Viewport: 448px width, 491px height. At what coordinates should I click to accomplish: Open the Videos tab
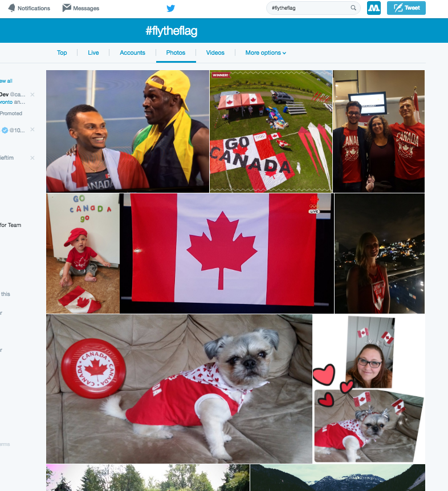pyautogui.click(x=215, y=52)
